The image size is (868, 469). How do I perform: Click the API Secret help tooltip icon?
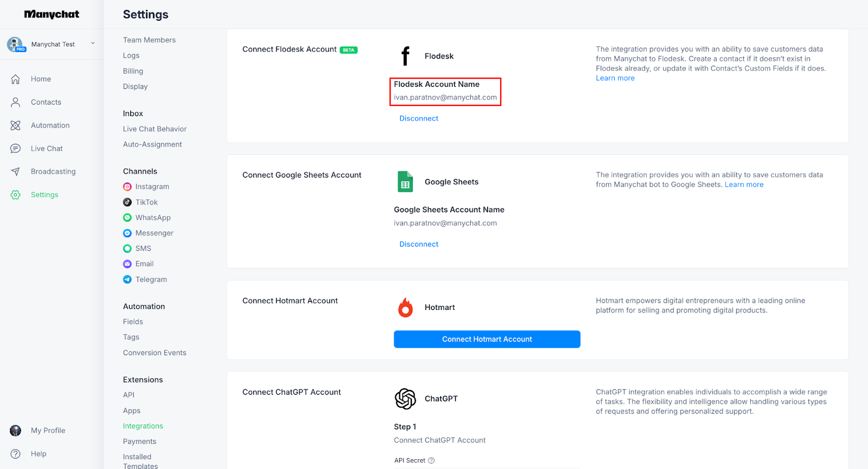[x=431, y=460]
